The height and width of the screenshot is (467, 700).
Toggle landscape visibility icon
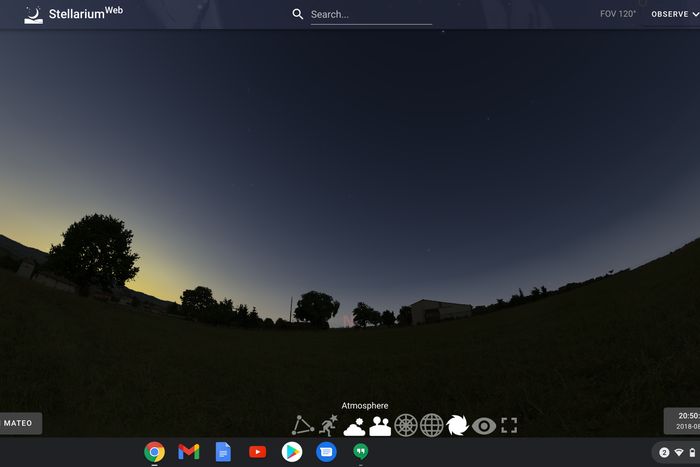(380, 425)
